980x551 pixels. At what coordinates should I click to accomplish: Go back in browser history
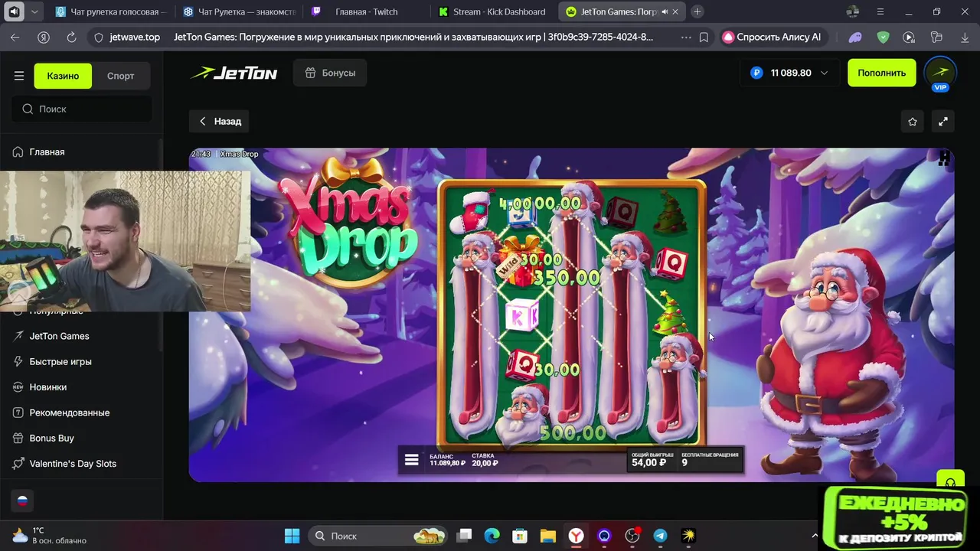point(15,37)
